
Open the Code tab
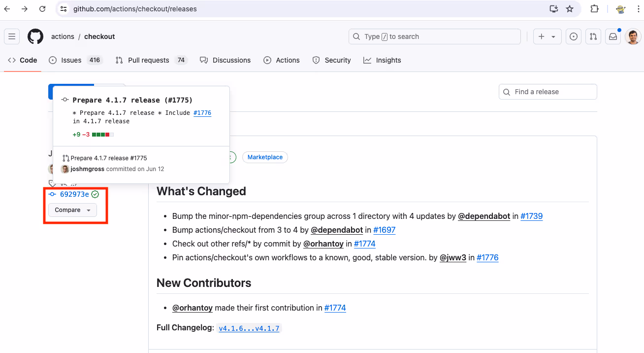point(23,60)
